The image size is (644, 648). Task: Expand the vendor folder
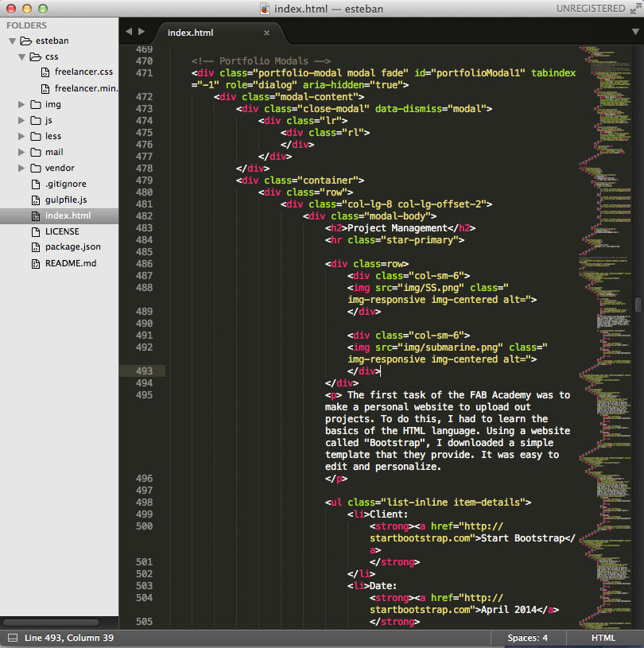click(x=22, y=168)
